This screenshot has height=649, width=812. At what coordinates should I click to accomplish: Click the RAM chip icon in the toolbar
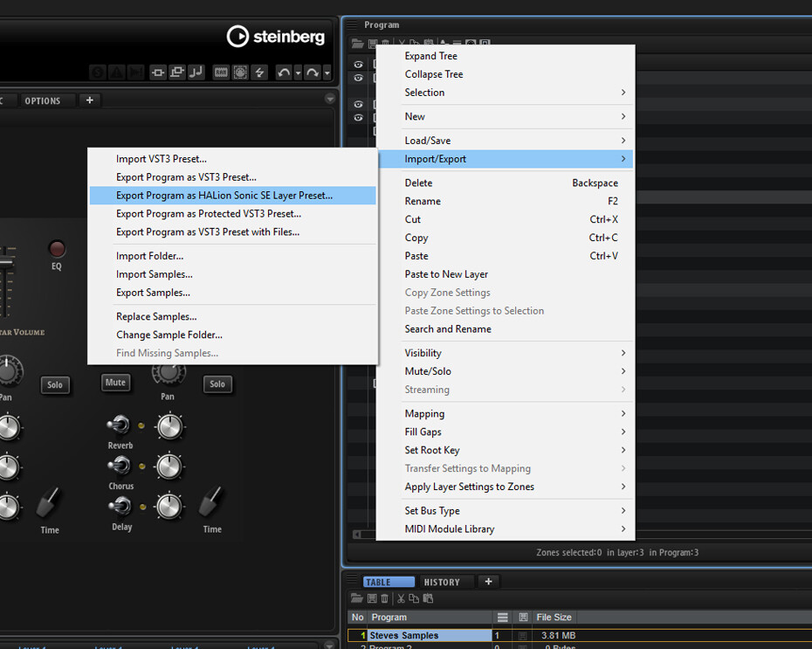click(x=221, y=72)
